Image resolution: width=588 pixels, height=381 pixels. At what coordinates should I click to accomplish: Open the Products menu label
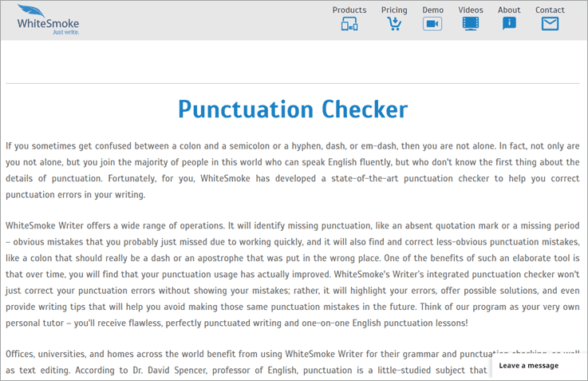349,10
